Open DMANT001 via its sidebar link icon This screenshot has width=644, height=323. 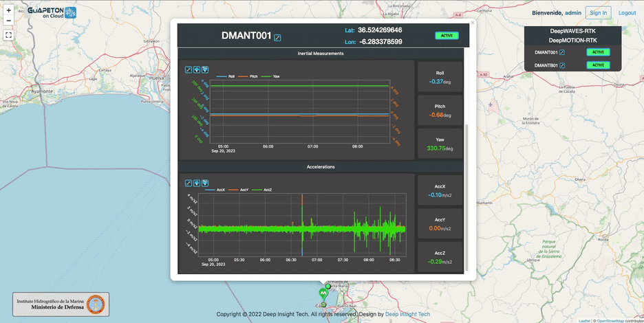(562, 52)
